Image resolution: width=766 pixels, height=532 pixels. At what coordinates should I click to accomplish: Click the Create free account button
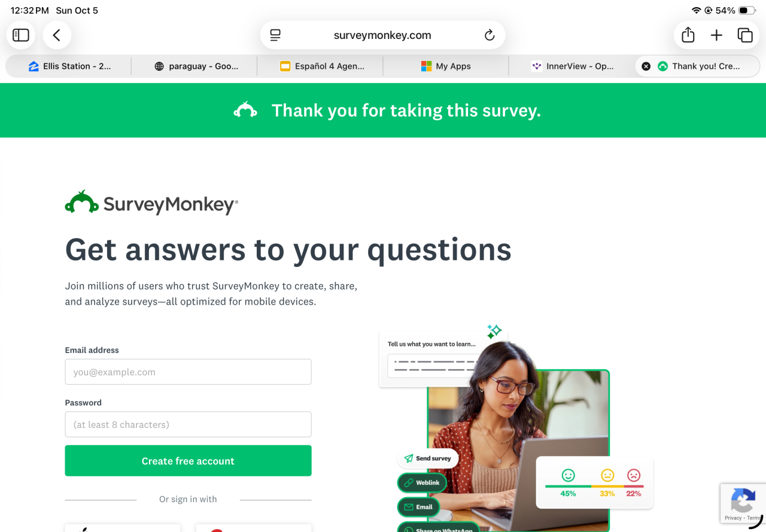(188, 461)
